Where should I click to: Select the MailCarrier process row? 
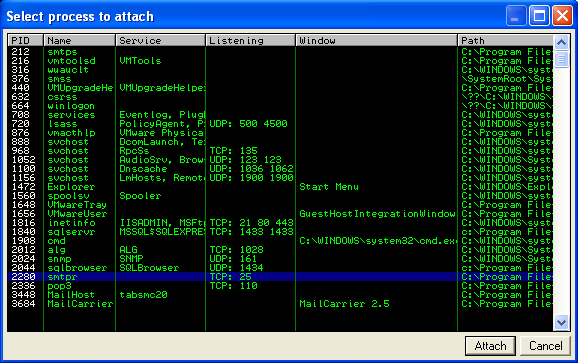(x=280, y=304)
